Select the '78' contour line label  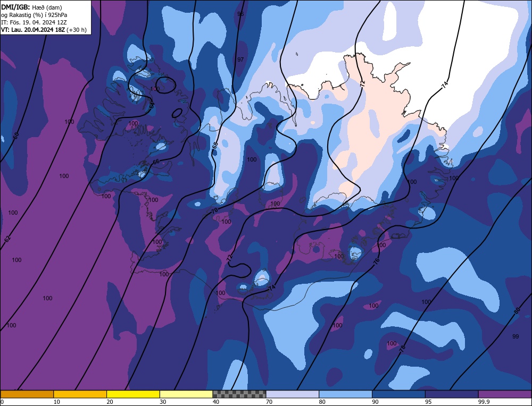click(403, 349)
